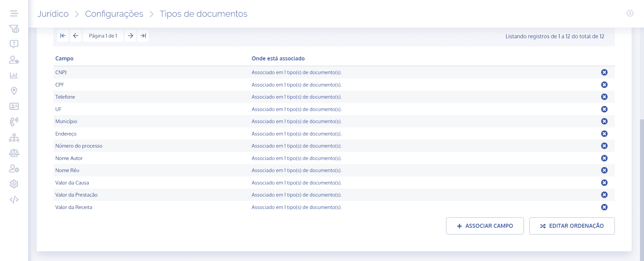Navigate to Jurídico breadcrumb
This screenshot has width=644, height=261.
pyautogui.click(x=53, y=14)
